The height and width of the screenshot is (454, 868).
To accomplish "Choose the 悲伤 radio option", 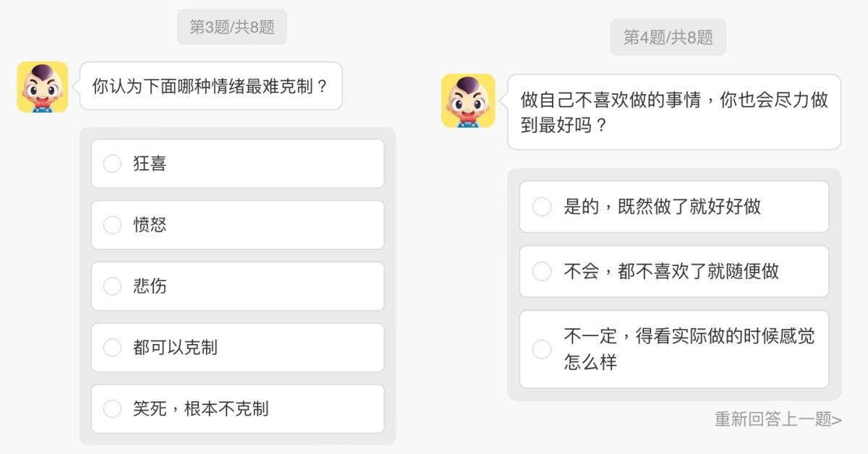I will click(x=112, y=286).
